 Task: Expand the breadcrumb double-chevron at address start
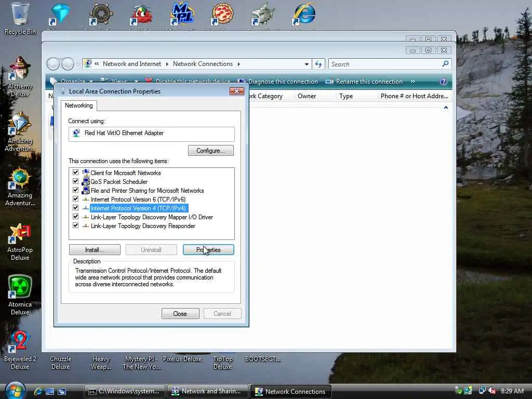[x=97, y=64]
